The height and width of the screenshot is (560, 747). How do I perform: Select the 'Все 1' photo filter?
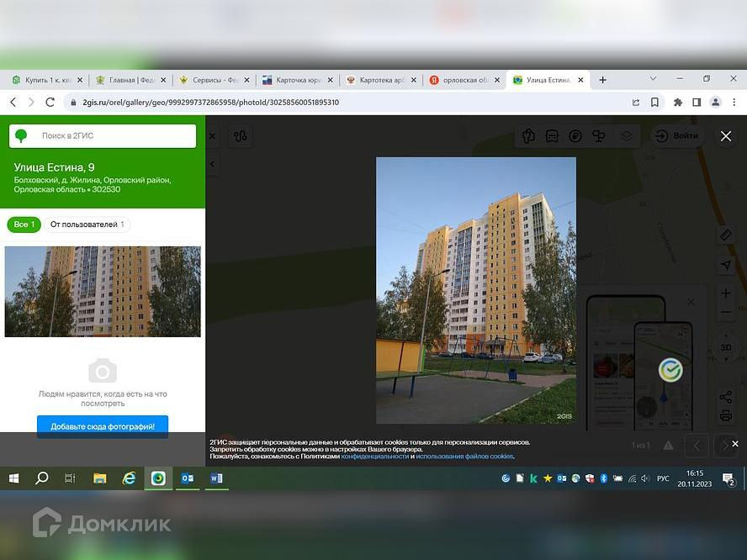(24, 225)
